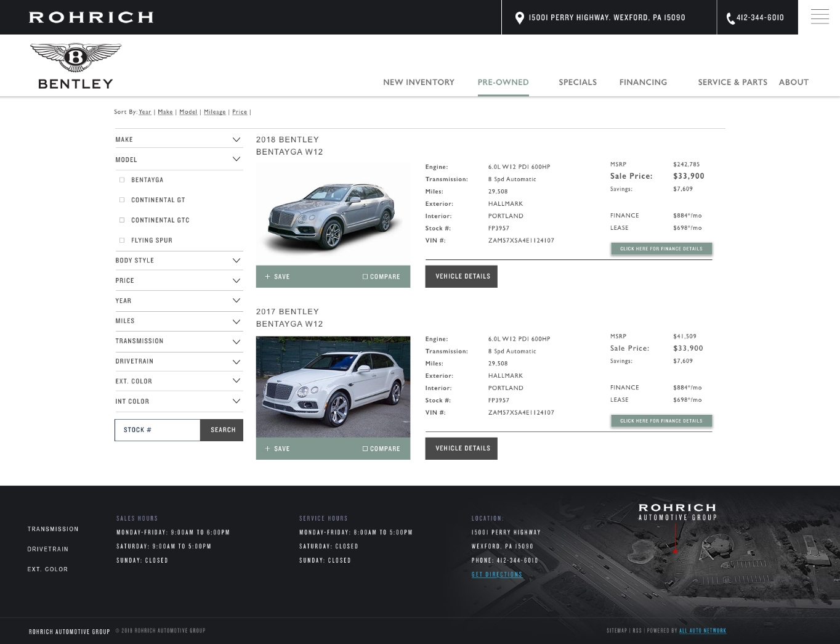
Task: Open Service & Parts menu
Action: click(732, 82)
